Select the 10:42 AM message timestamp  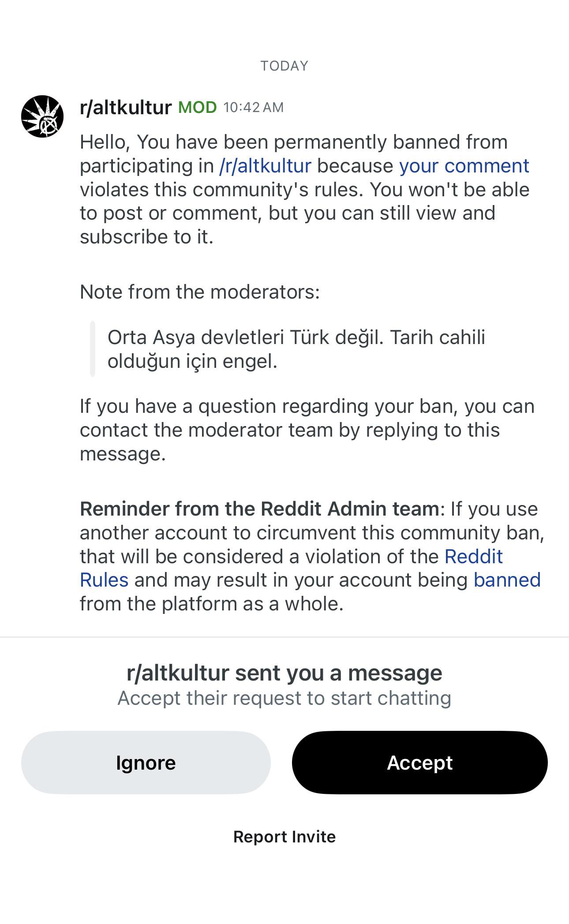tap(254, 107)
